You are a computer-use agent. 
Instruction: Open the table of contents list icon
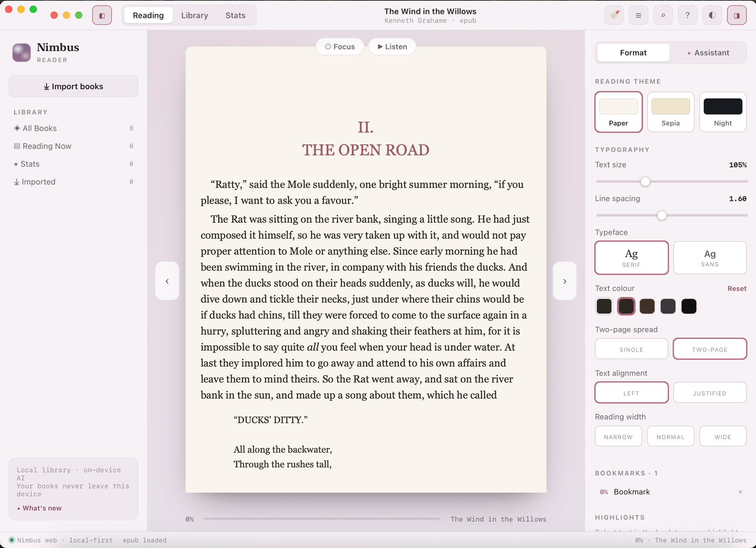[x=638, y=16]
